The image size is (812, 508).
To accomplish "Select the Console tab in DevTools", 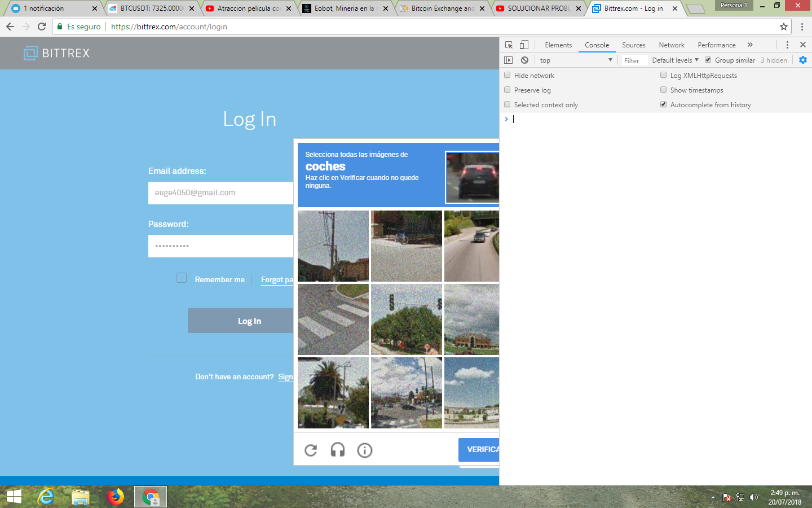I will [x=597, y=45].
